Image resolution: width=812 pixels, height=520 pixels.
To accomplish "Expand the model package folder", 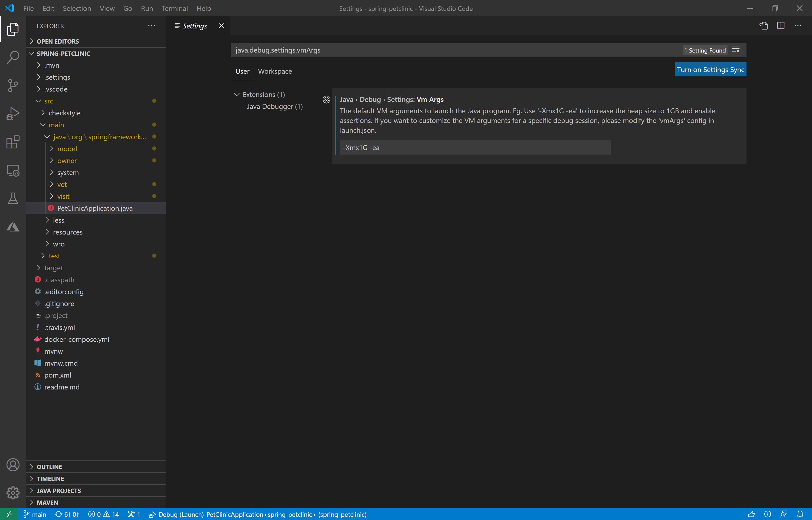I will (96, 149).
